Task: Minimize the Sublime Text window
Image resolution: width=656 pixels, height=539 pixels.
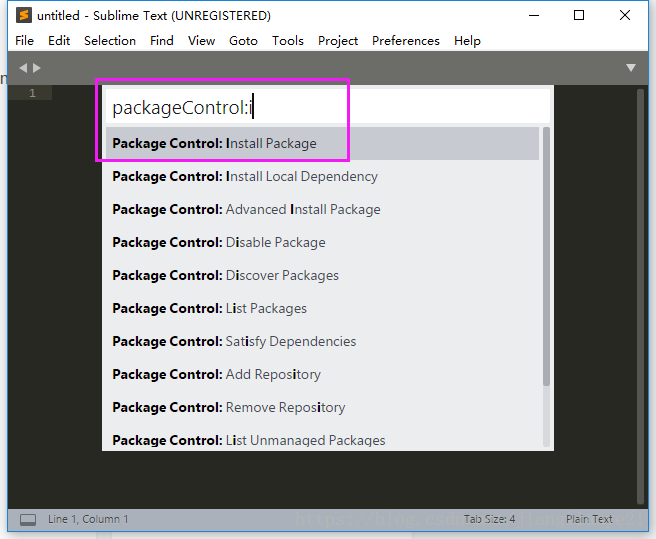Action: point(534,15)
